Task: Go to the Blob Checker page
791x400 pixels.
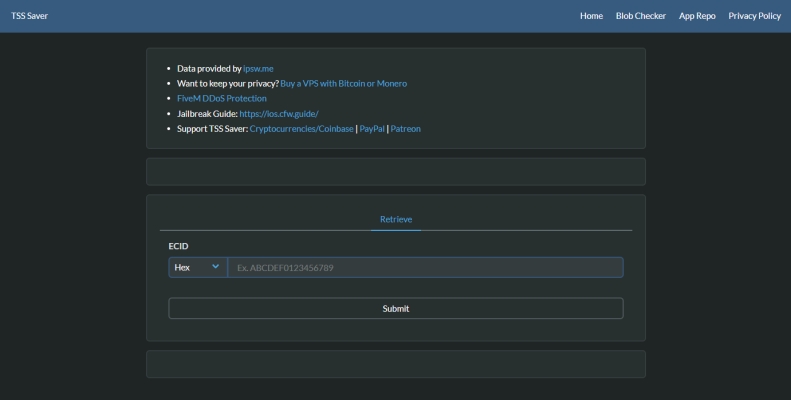Action: pos(641,16)
